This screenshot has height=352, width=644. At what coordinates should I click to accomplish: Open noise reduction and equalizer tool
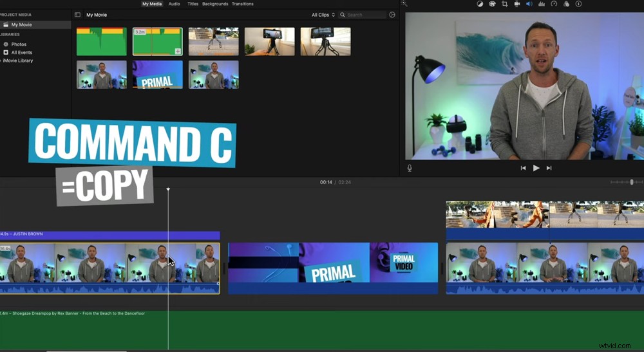pyautogui.click(x=542, y=4)
